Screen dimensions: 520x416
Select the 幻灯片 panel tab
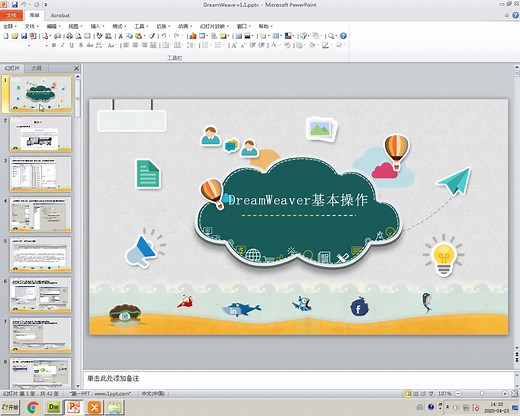pyautogui.click(x=12, y=68)
